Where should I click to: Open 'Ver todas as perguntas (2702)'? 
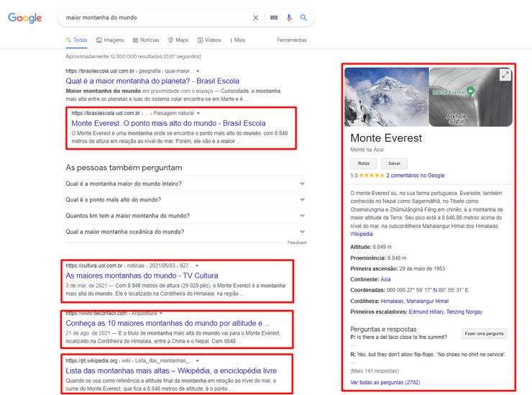[x=385, y=383]
